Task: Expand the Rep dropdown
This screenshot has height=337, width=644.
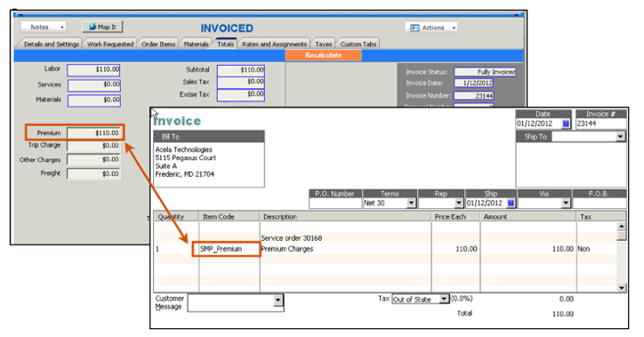Action: pyautogui.click(x=459, y=204)
